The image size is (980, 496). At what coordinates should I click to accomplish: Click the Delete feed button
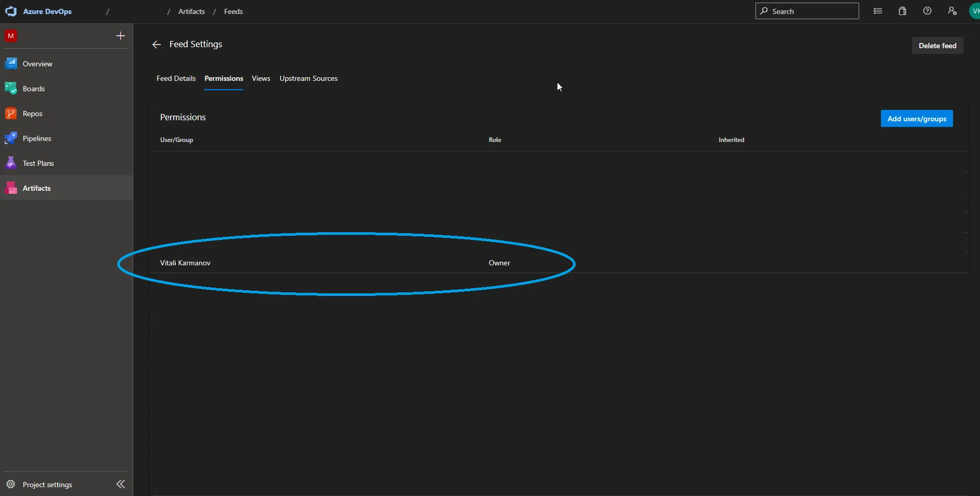[x=937, y=46]
